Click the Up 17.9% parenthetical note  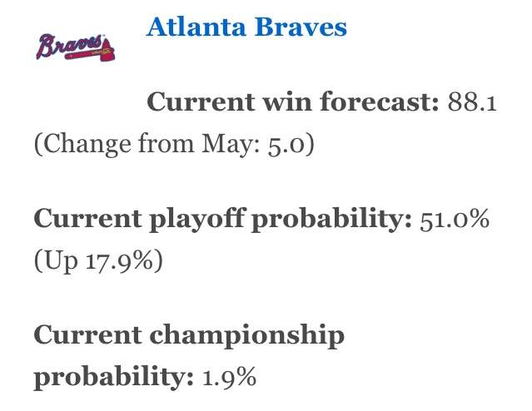(x=98, y=260)
